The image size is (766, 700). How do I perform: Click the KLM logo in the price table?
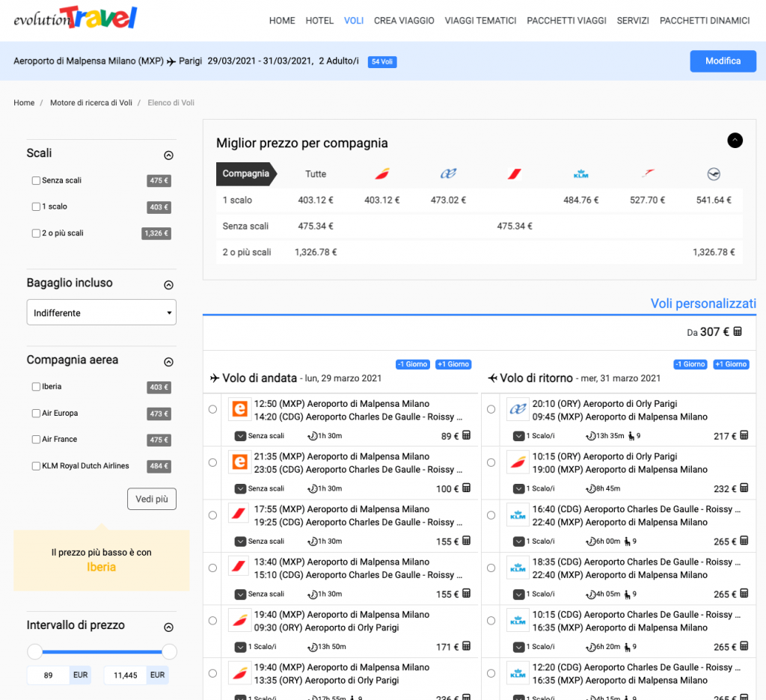coord(580,174)
